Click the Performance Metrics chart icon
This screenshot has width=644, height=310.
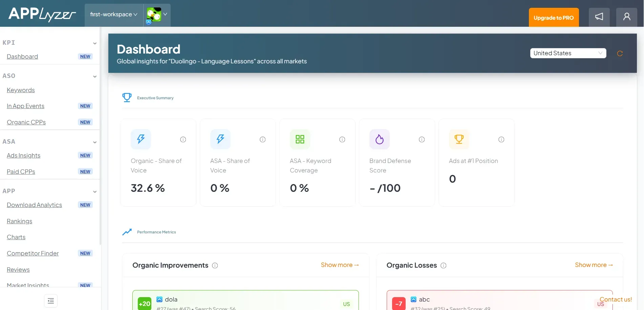pos(127,232)
